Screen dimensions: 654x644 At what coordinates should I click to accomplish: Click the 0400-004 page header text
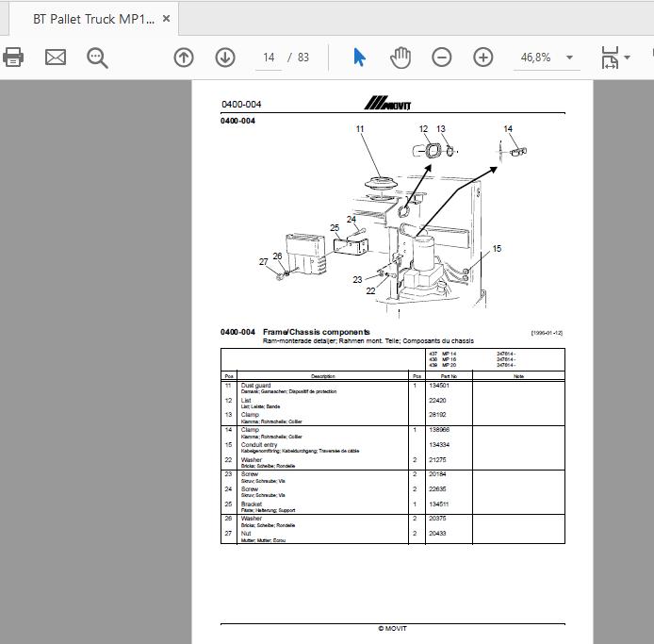click(x=241, y=104)
